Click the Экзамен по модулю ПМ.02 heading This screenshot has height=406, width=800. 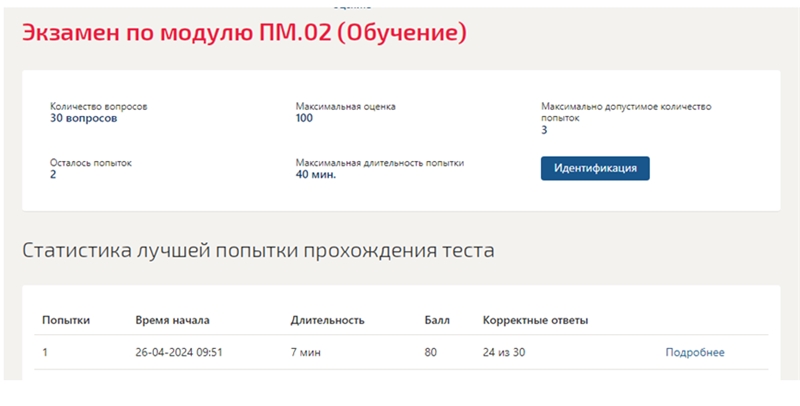pyautogui.click(x=244, y=33)
